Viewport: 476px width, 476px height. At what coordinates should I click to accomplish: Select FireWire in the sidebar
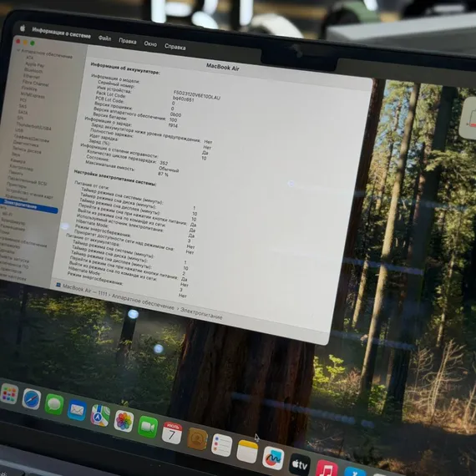29,89
